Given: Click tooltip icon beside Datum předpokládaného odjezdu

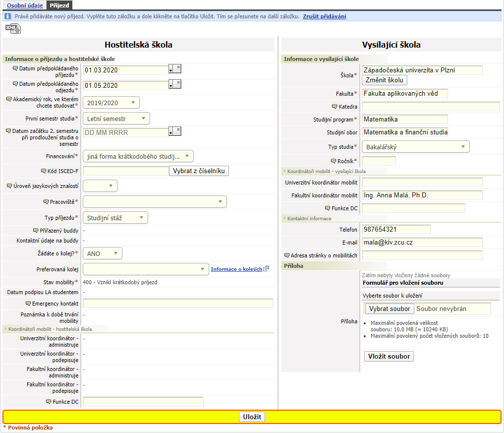Looking at the screenshot, I should [15, 83].
